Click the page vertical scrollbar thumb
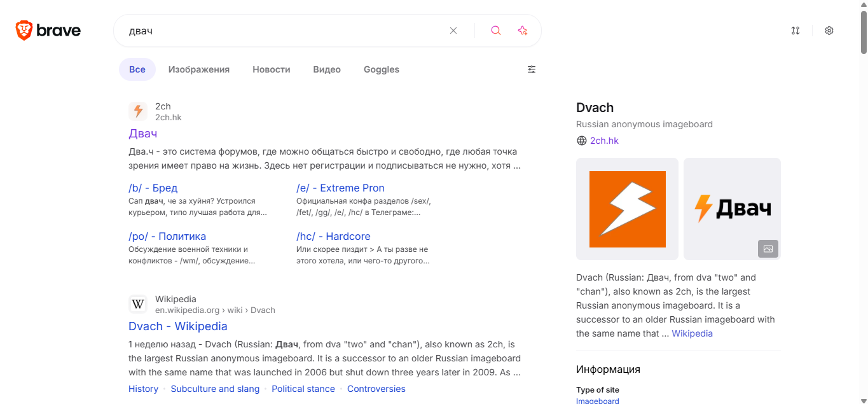The width and height of the screenshot is (868, 404). click(x=864, y=32)
